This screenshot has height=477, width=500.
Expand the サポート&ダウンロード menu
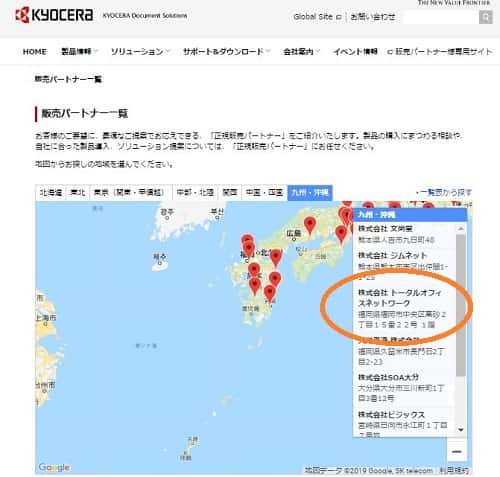coord(226,52)
